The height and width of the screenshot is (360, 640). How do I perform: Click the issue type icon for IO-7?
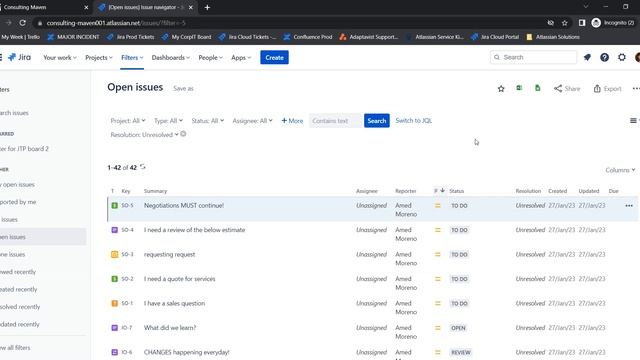pyautogui.click(x=115, y=328)
